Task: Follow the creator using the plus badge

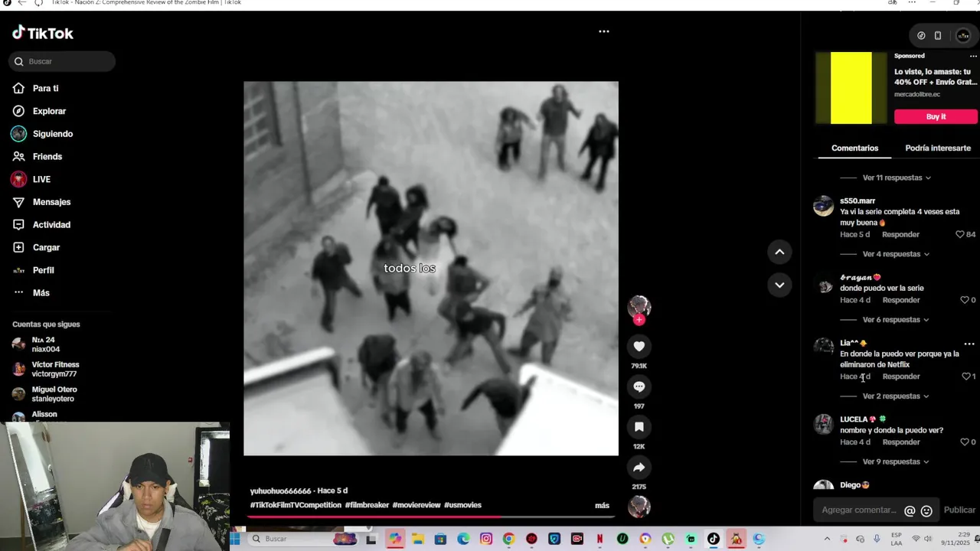Action: tap(639, 320)
